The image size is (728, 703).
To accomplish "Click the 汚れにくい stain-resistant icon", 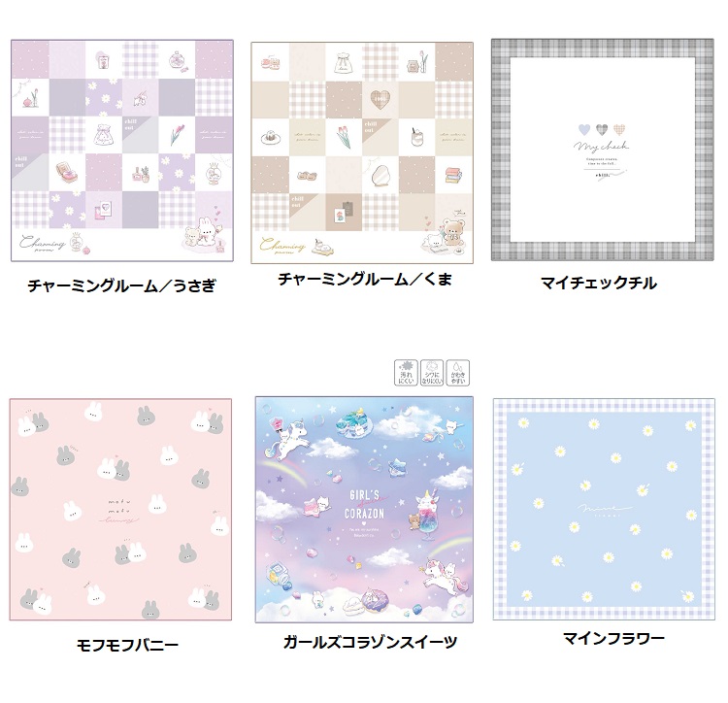I will (x=406, y=373).
